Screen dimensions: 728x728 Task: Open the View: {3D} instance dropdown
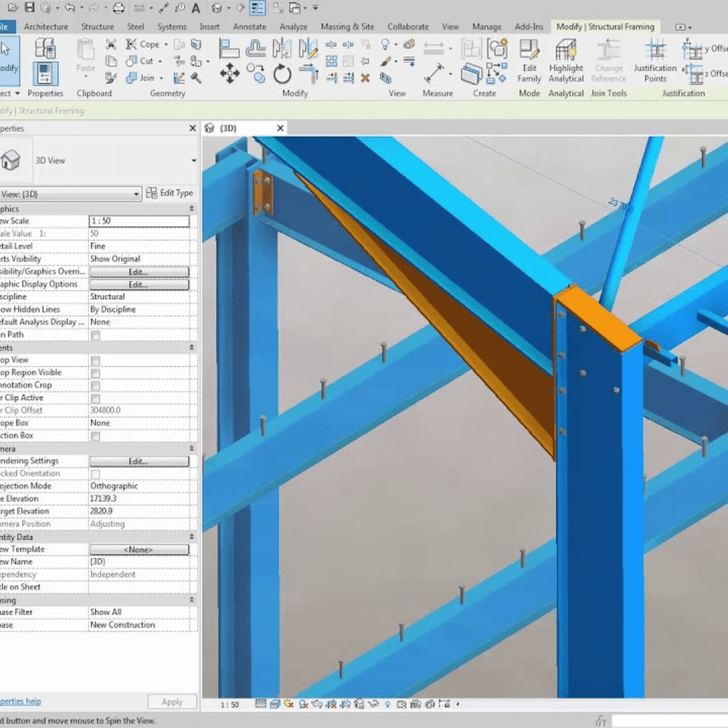71,193
